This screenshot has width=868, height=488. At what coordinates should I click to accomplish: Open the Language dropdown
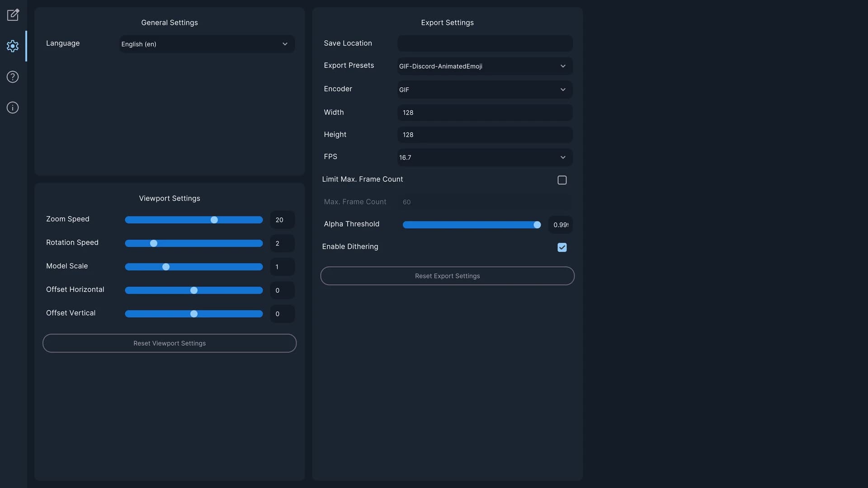coord(206,44)
